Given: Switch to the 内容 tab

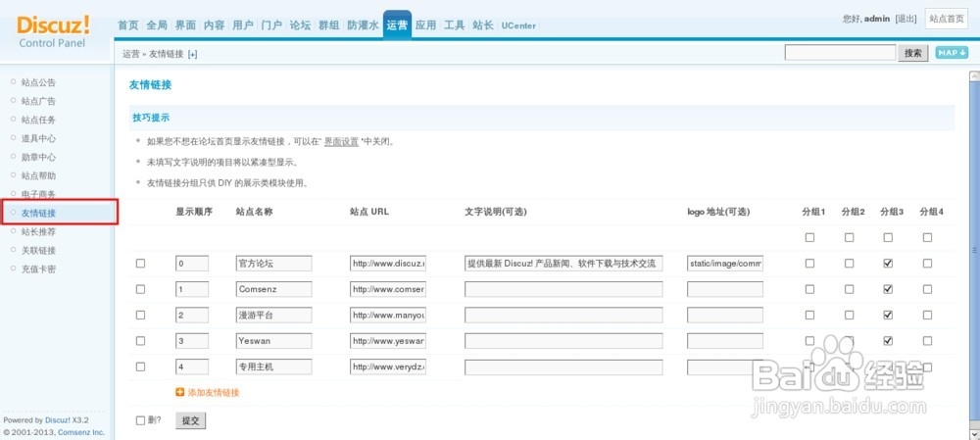Looking at the screenshot, I should pos(215,25).
